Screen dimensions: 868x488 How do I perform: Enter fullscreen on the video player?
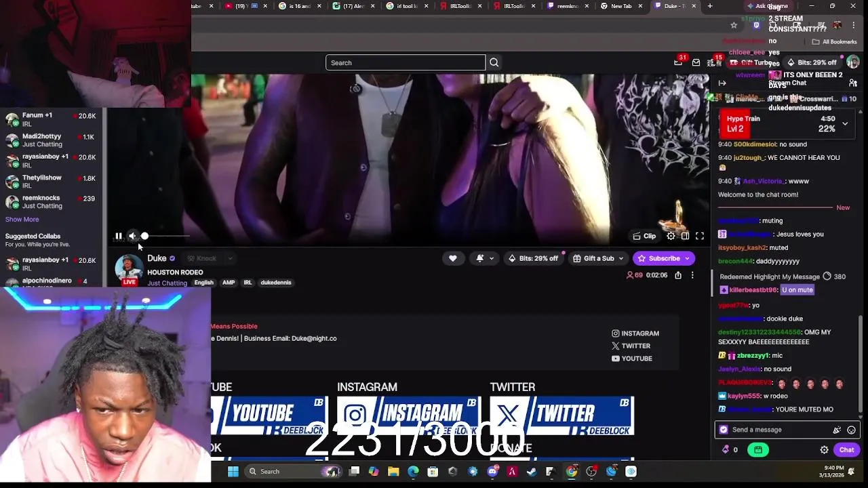[700, 236]
